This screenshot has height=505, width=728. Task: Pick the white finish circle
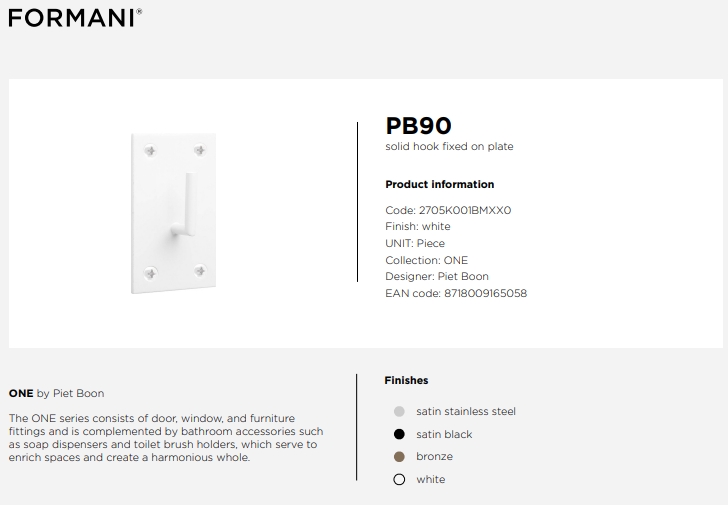point(399,479)
